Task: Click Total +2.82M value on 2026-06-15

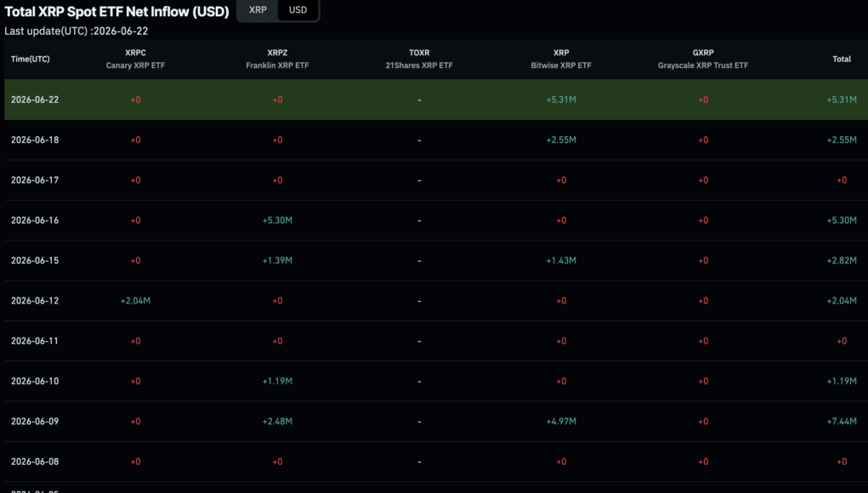Action: pos(842,261)
